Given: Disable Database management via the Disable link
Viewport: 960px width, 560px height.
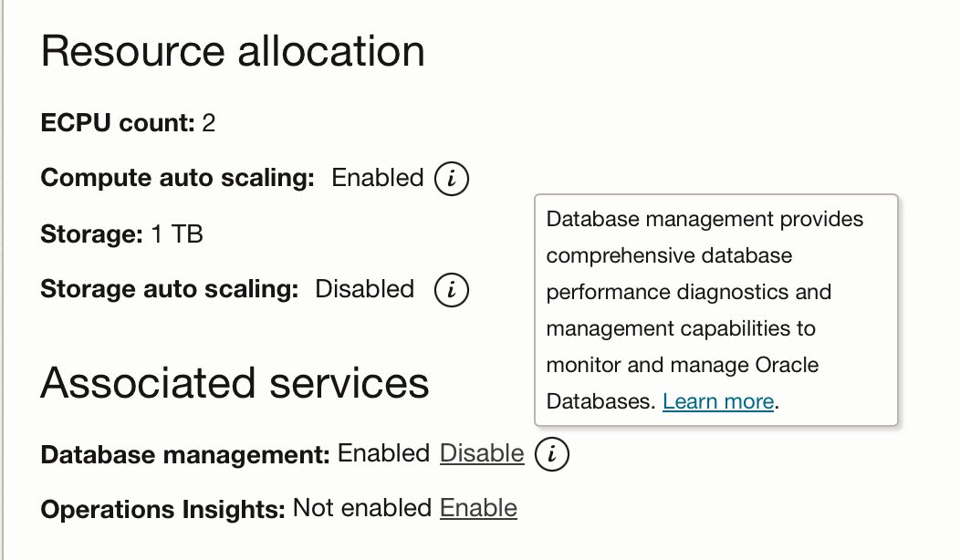Looking at the screenshot, I should pyautogui.click(x=482, y=453).
